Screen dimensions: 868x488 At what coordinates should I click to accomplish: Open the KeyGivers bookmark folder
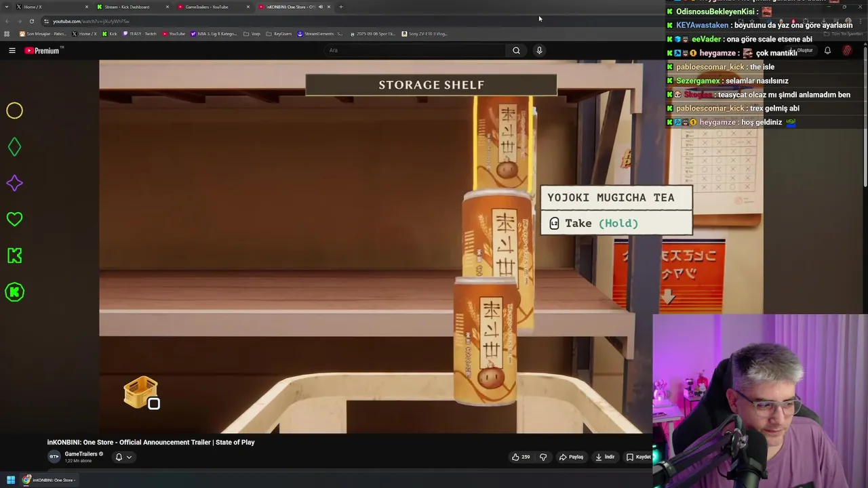click(x=279, y=33)
